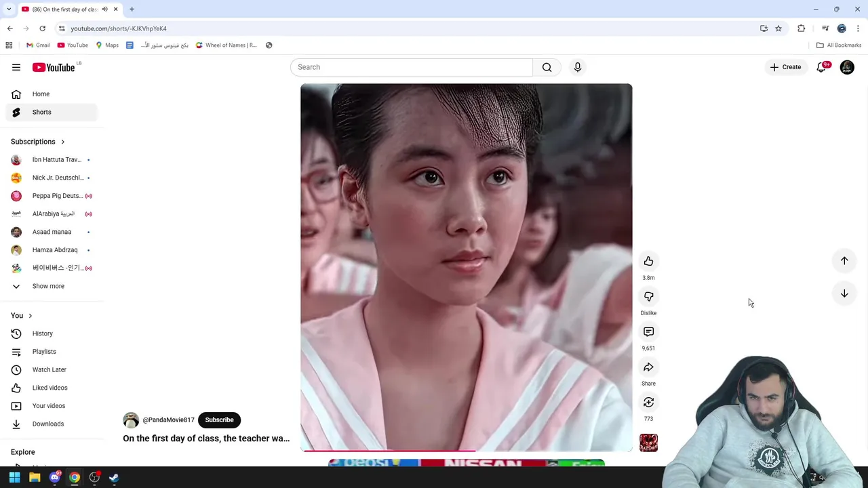The width and height of the screenshot is (868, 488).
Task: Open History in sidebar
Action: coord(52,333)
